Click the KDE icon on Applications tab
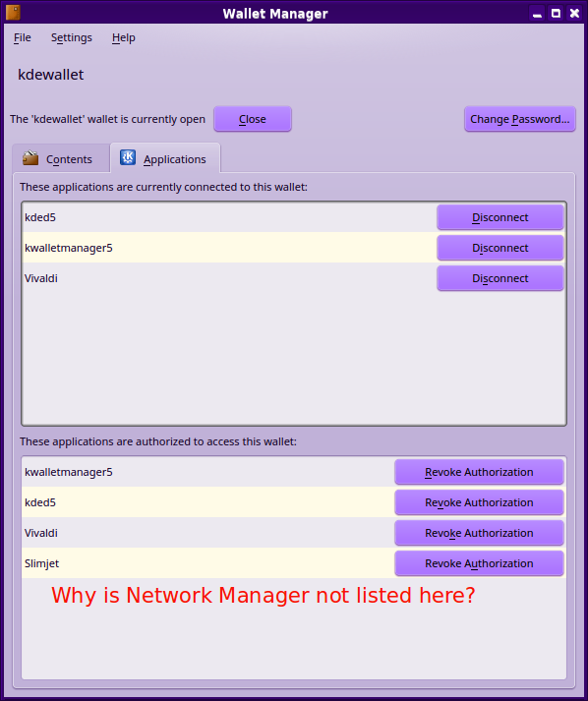The width and height of the screenshot is (588, 701). coord(128,157)
